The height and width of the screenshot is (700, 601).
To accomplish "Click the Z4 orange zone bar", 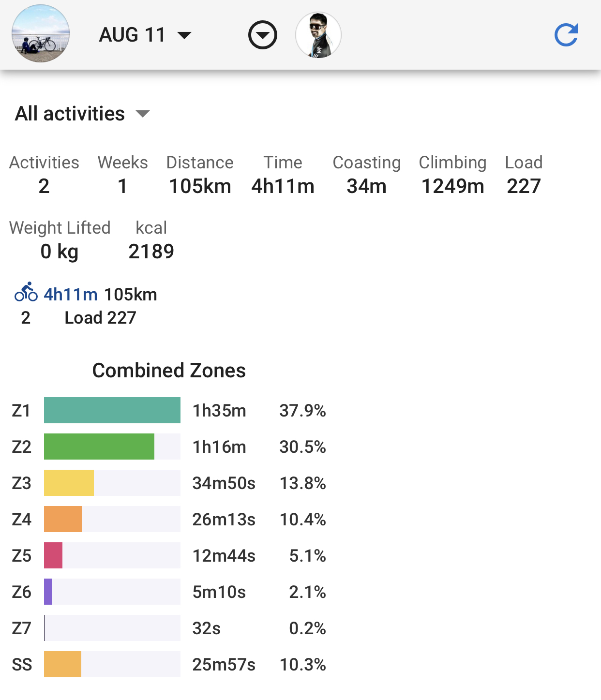I will [63, 519].
